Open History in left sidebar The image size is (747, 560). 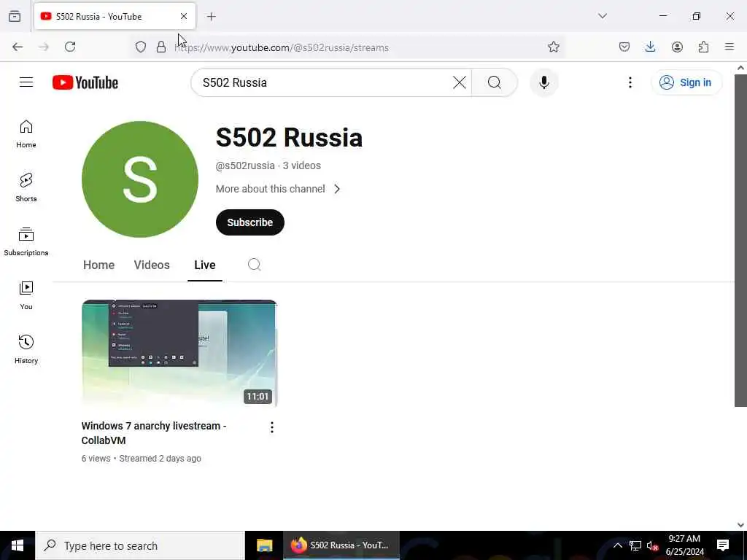(x=26, y=349)
